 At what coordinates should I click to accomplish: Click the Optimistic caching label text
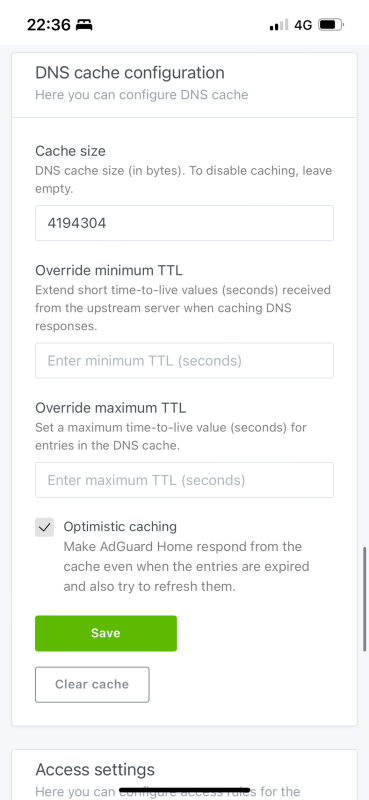(120, 527)
